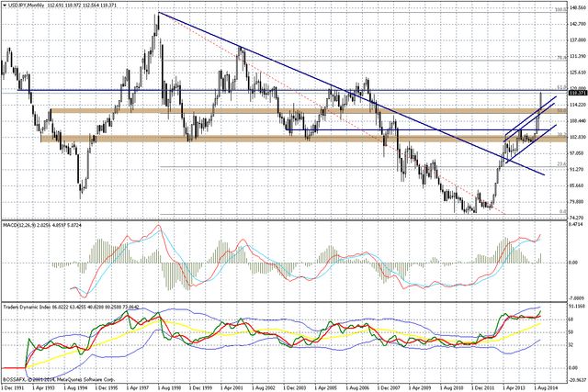Click the -20.3637 TDI scale value
The width and height of the screenshot is (588, 392).
click(578, 380)
